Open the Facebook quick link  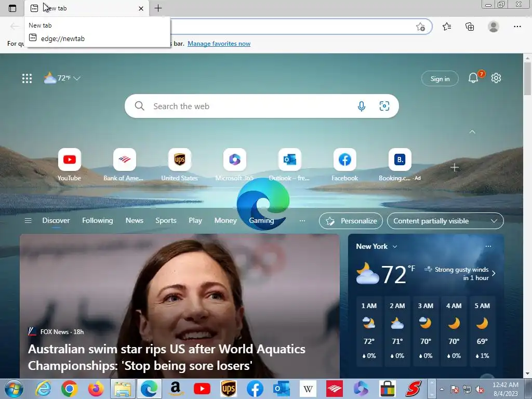pos(345,165)
